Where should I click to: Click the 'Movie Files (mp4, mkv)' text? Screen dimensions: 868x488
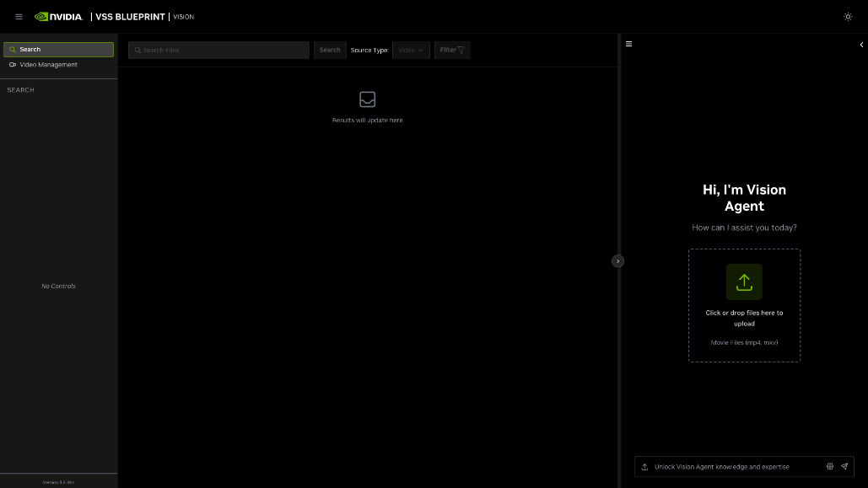744,342
